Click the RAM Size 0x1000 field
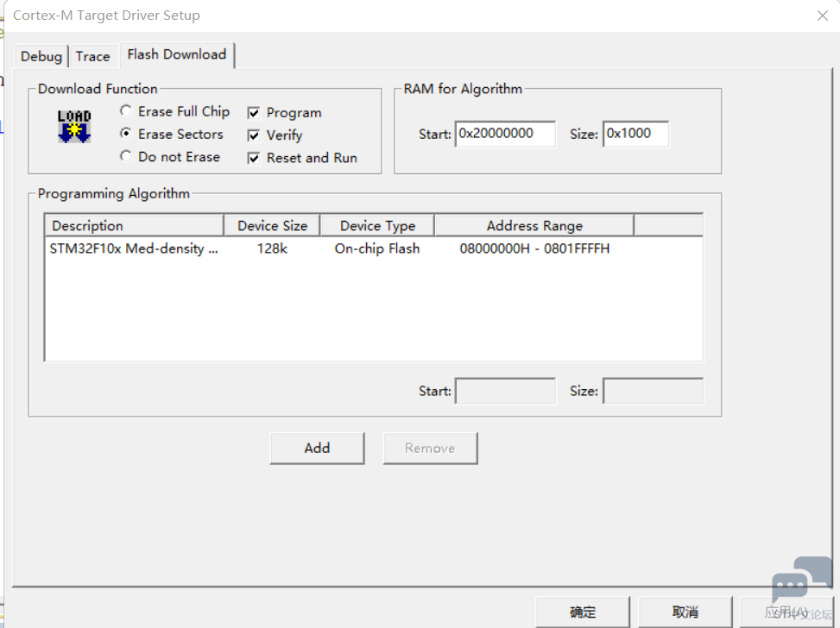840x628 pixels. [635, 134]
